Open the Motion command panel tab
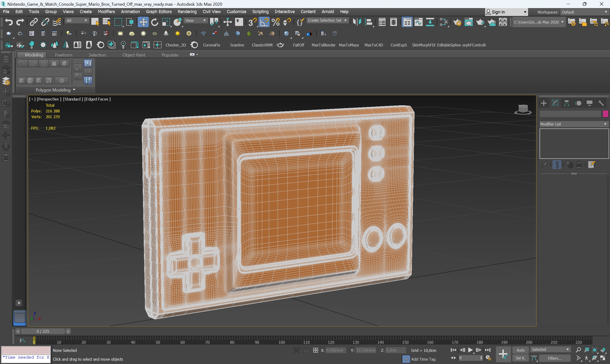The image size is (610, 364). (578, 103)
